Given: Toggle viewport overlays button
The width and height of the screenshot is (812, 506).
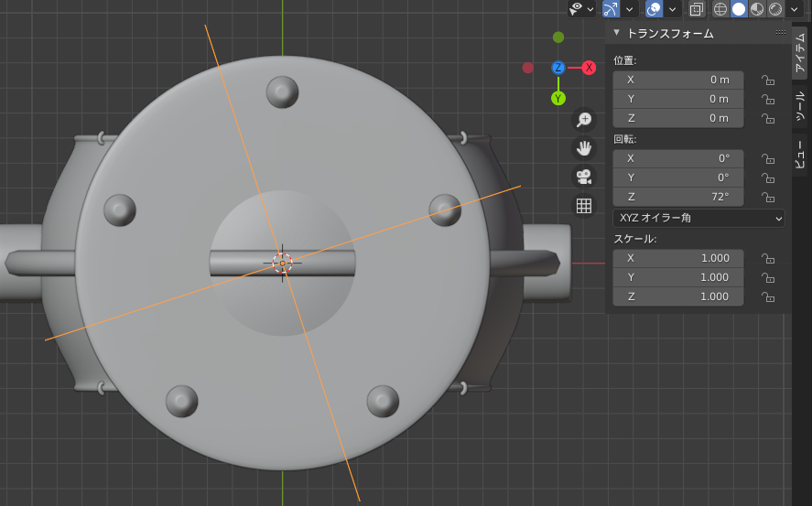Looking at the screenshot, I should pos(654,9).
